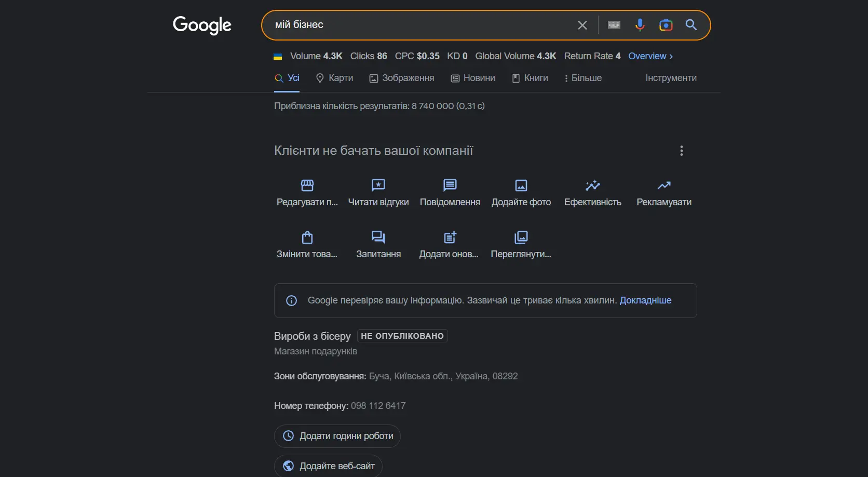Click the heading Клієнти не бачать вашої компанії

click(374, 151)
